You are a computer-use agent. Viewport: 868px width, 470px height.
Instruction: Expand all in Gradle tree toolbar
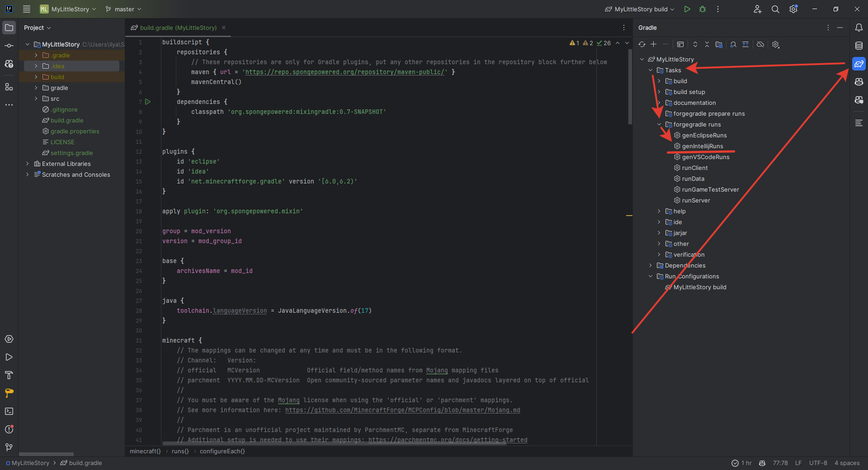click(695, 44)
